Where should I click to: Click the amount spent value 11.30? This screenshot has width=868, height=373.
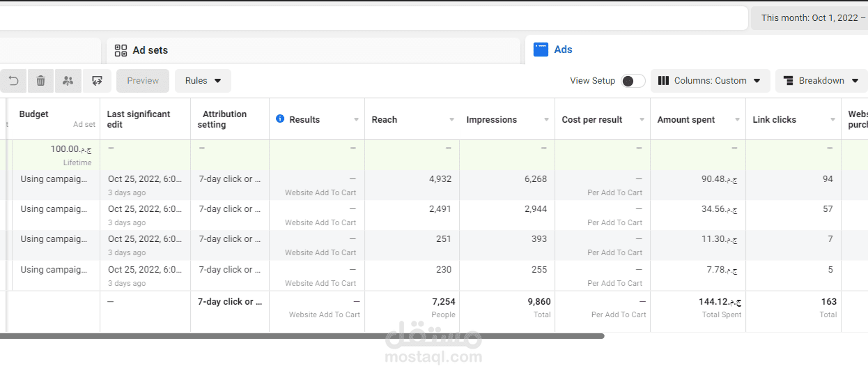point(720,239)
